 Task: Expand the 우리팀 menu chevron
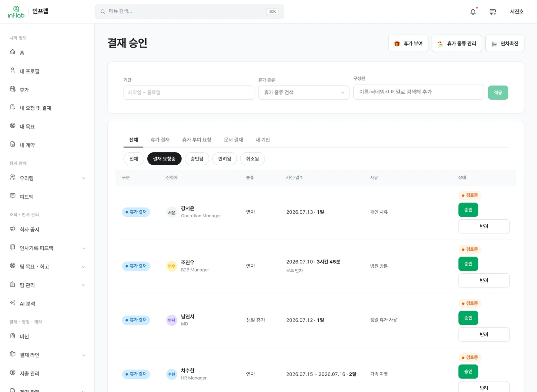tap(84, 178)
